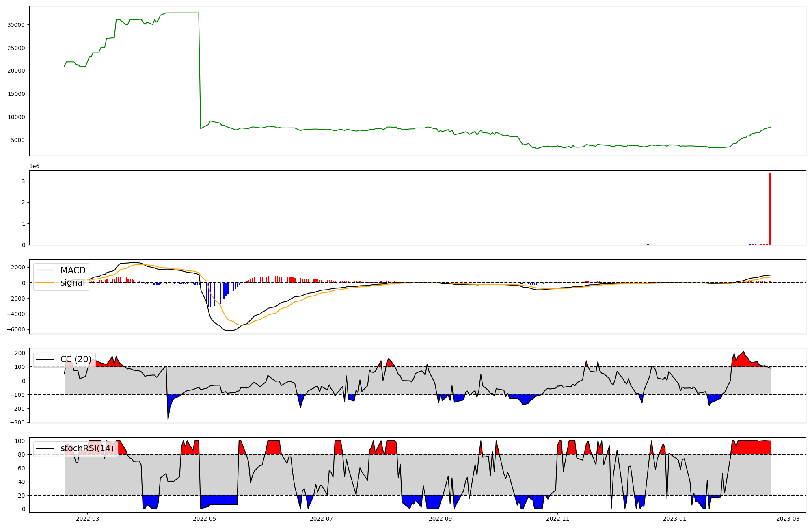Click the 30000 price axis tick label
This screenshot has width=812, height=528.
tap(16, 25)
